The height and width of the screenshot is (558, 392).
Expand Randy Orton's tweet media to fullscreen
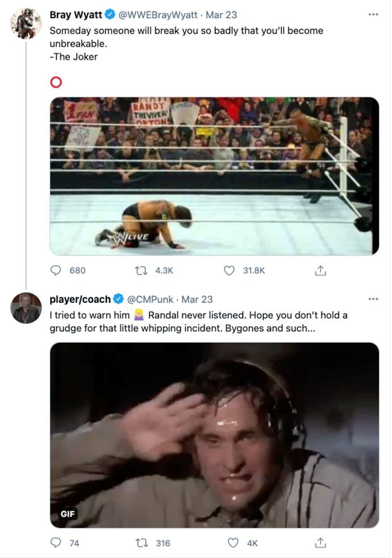pyautogui.click(x=215, y=176)
